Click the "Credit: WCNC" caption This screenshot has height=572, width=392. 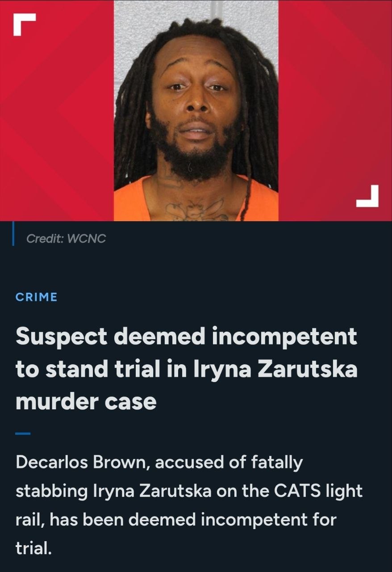(66, 239)
